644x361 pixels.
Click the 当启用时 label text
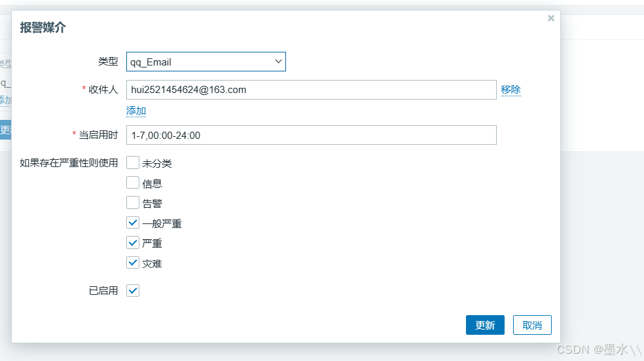point(98,135)
